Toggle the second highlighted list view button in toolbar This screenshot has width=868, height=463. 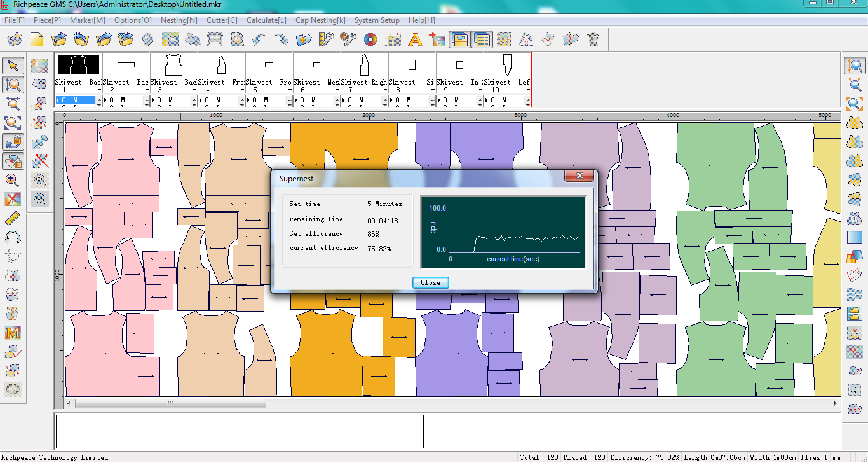[482, 40]
